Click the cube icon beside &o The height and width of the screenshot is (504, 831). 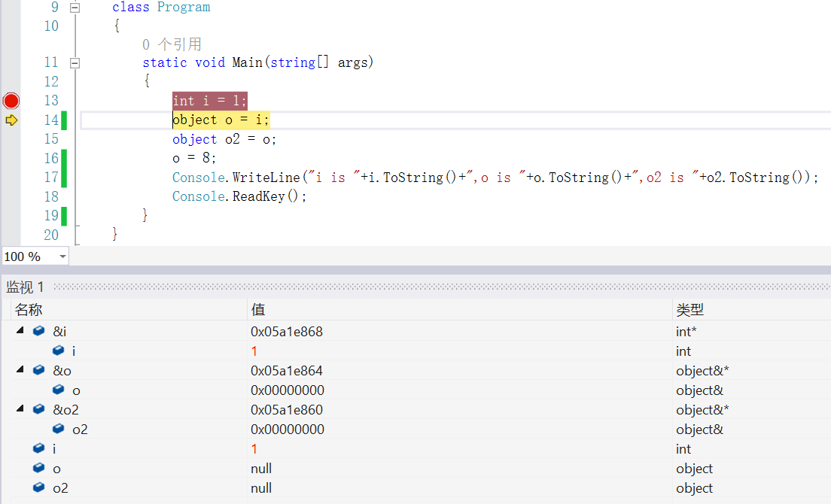(38, 370)
